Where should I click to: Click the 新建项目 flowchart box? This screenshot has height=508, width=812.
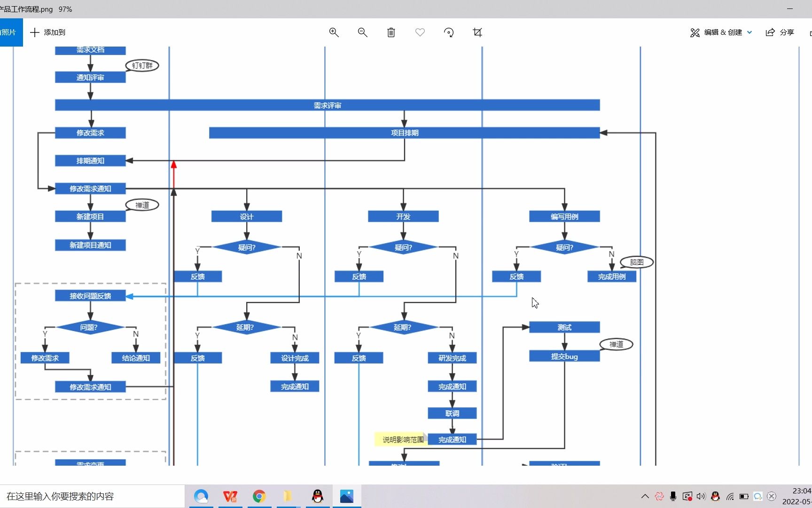(x=90, y=216)
